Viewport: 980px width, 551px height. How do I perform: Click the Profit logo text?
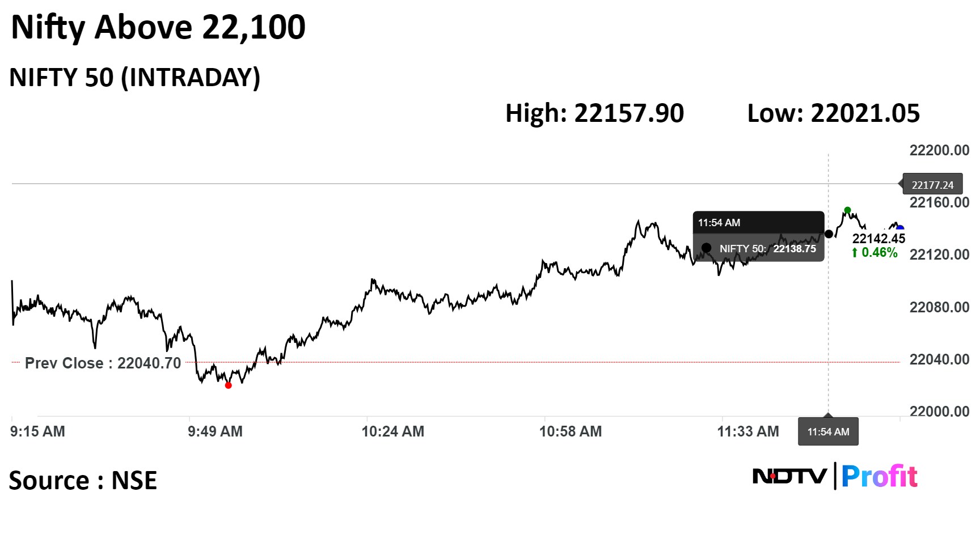pyautogui.click(x=879, y=476)
